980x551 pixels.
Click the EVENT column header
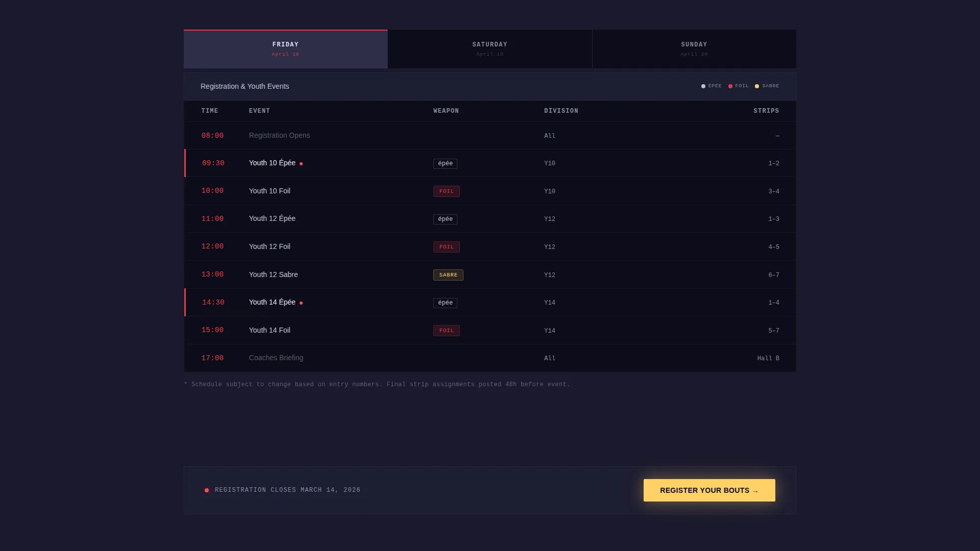point(259,111)
